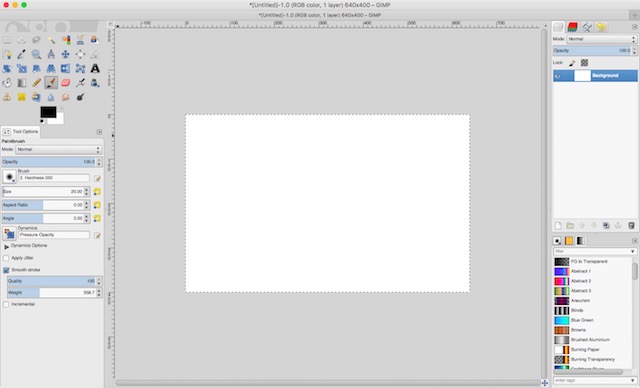The image size is (640, 388).
Task: Select the Zoom magnifier tool
Action: pyautogui.click(x=36, y=54)
